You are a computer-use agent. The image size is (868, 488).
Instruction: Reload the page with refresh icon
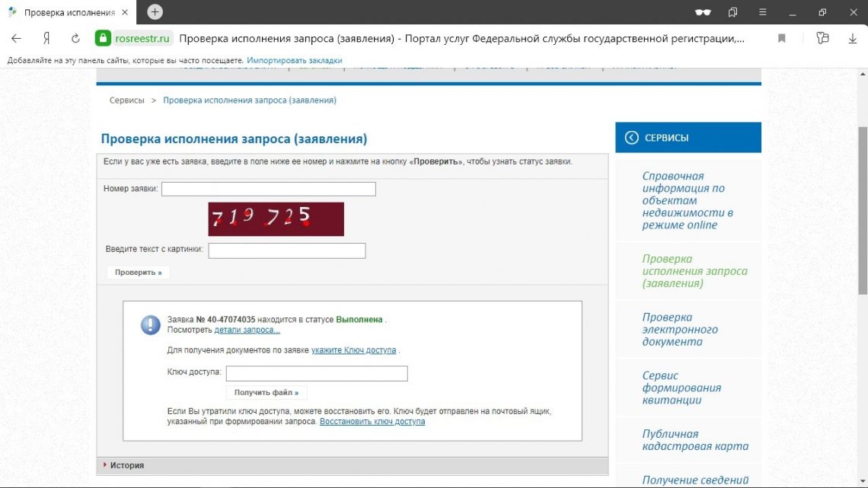tap(75, 38)
